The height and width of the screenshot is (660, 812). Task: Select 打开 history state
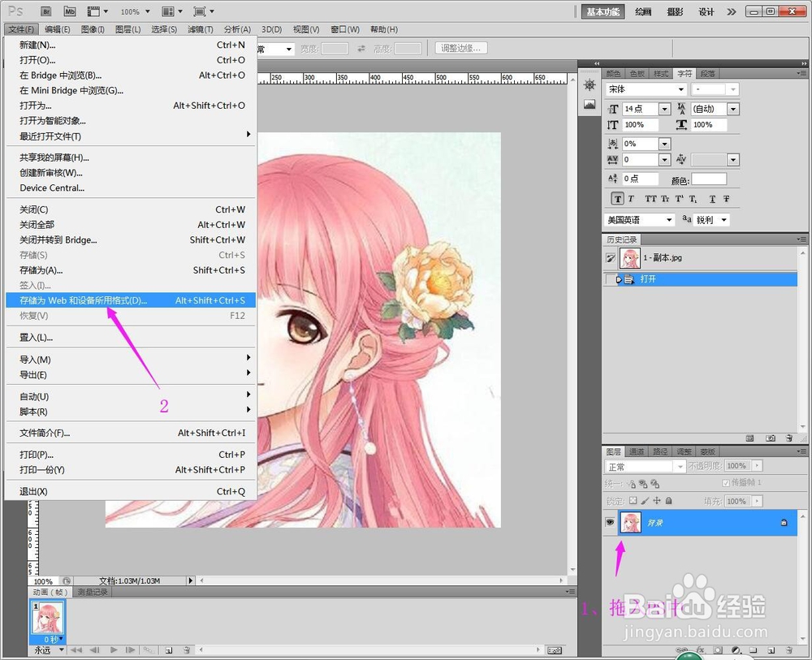click(x=700, y=279)
